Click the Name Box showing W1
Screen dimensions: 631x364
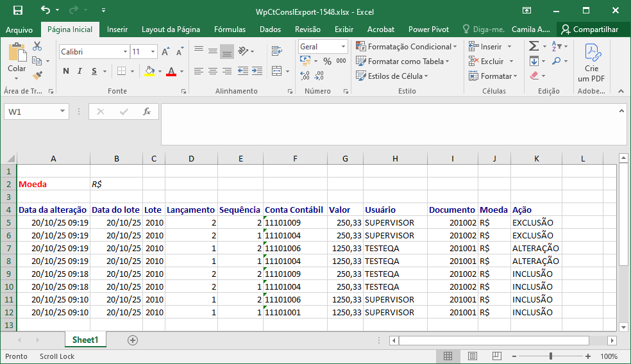pos(31,112)
